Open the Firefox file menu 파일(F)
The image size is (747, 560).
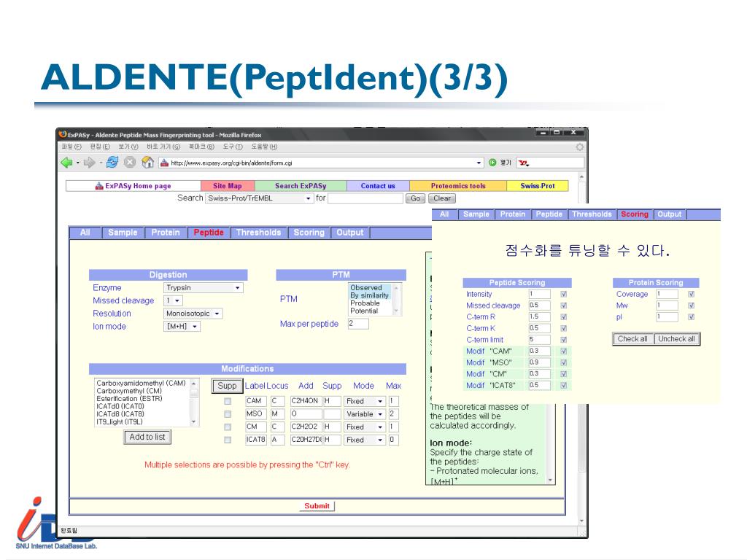tap(71, 147)
